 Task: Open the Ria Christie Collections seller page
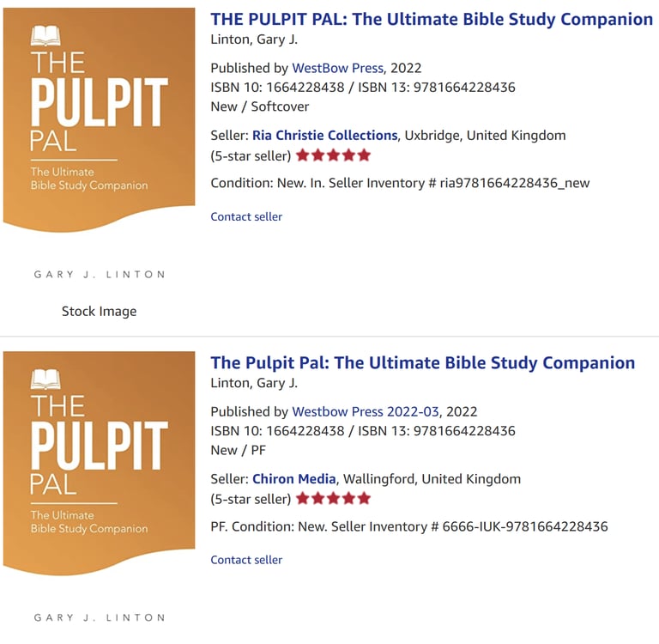(x=324, y=136)
